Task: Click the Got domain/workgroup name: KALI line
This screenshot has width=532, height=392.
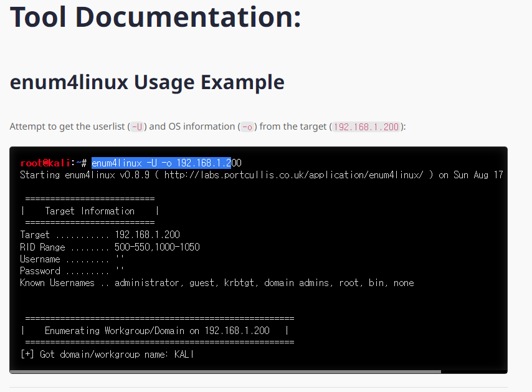Action: (x=107, y=355)
